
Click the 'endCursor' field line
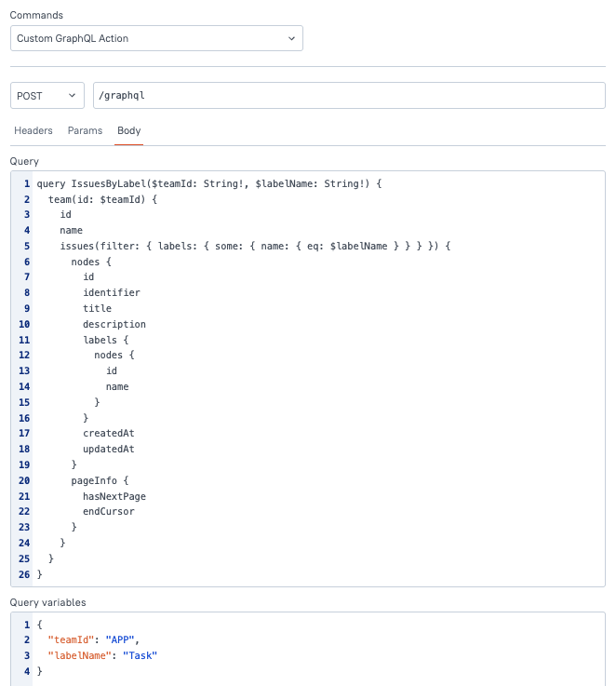point(109,511)
